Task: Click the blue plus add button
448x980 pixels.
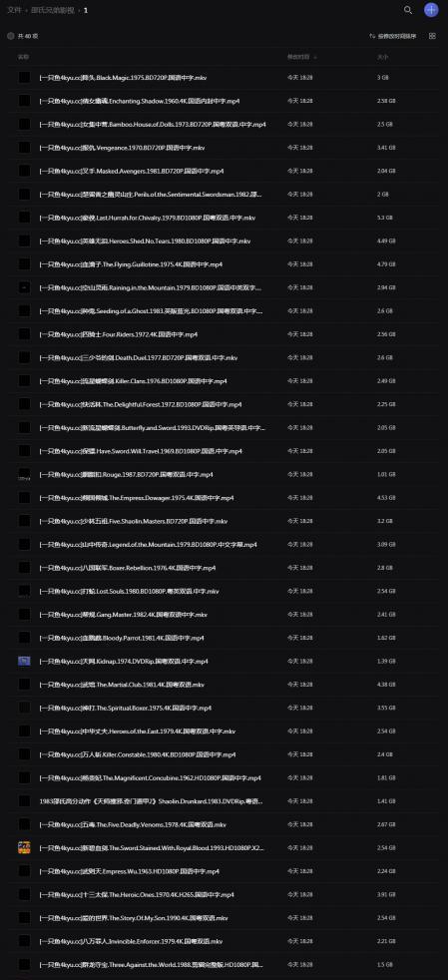Action: coord(431,10)
